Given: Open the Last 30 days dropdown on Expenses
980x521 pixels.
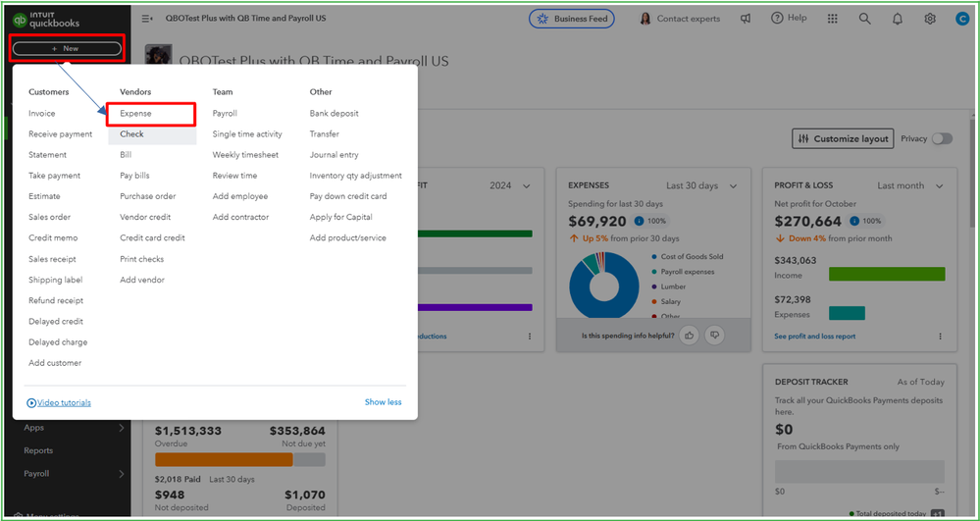Looking at the screenshot, I should coord(701,185).
